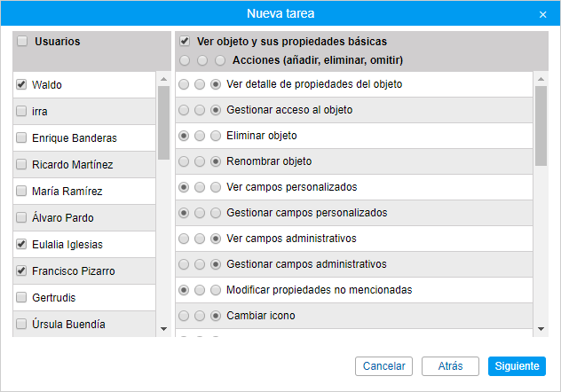
Task: Select the omitir radio for Eliminar objeto
Action: click(216, 137)
